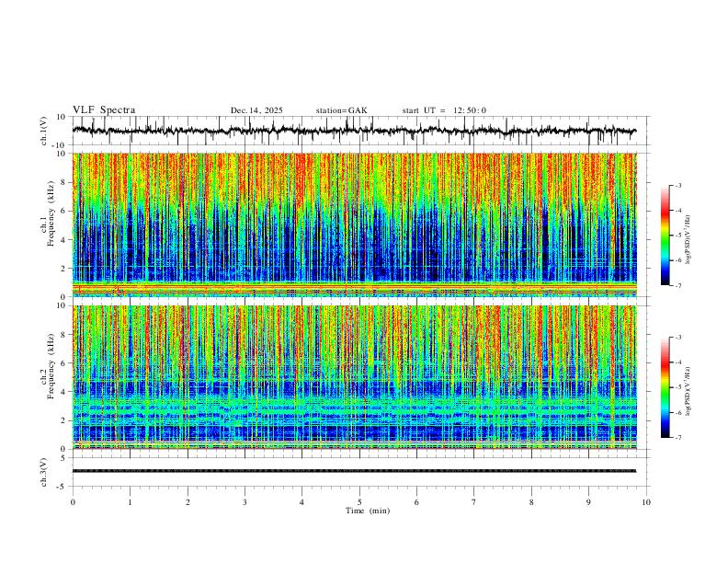
Task: Click time axis tick label "1"
Action: 130,502
